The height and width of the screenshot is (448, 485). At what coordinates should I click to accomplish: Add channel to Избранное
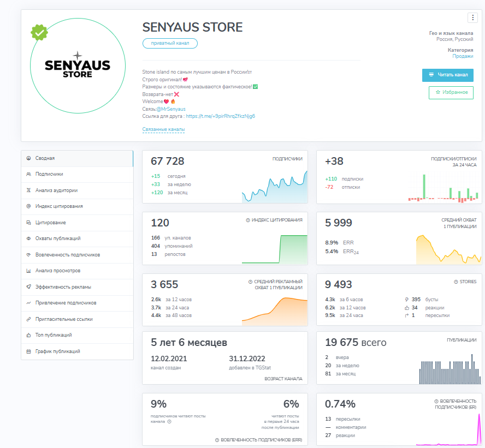click(451, 92)
